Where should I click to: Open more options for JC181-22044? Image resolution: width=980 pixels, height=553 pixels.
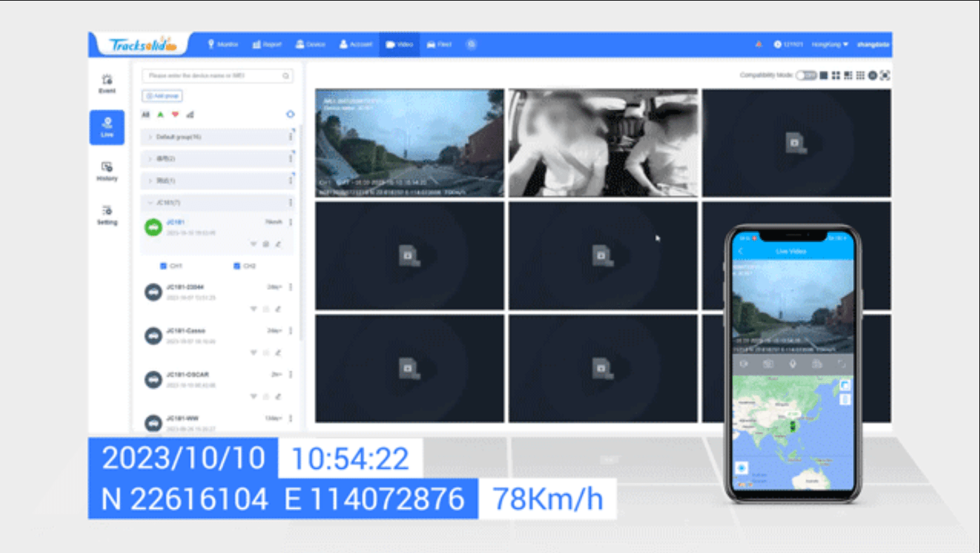click(x=290, y=287)
